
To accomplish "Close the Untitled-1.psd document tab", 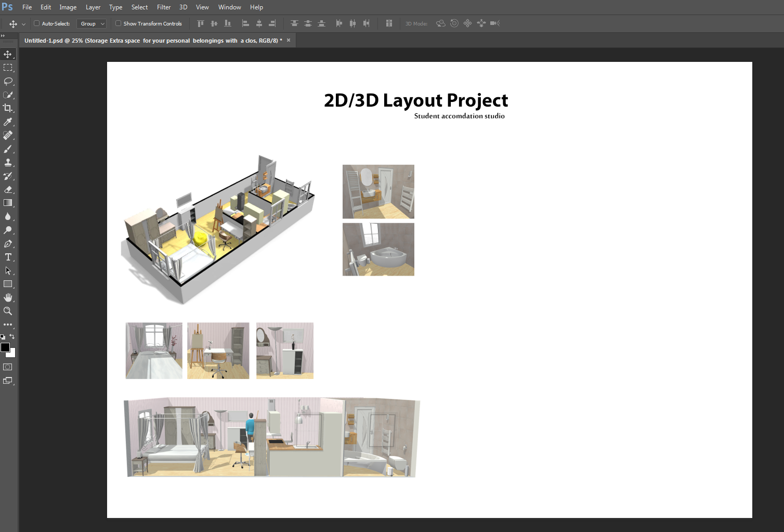I will (289, 40).
